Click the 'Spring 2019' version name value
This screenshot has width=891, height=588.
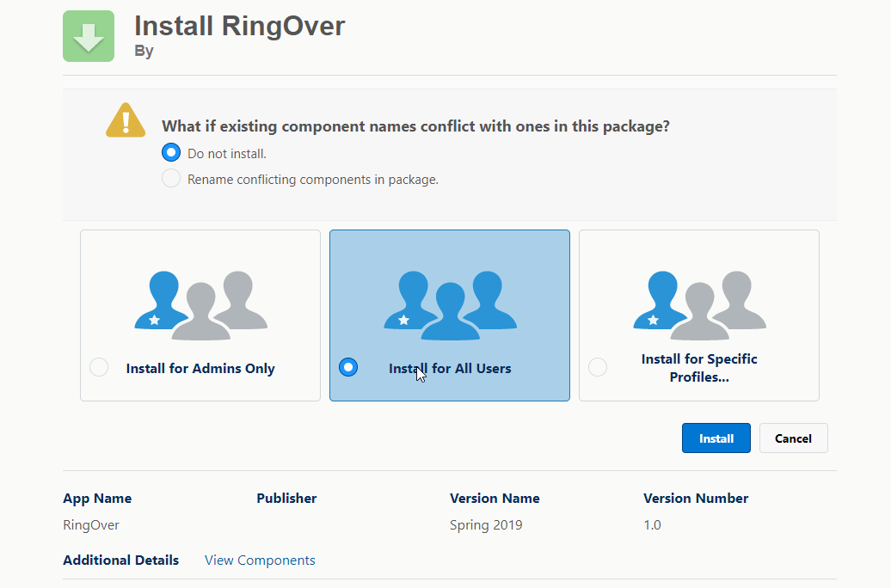(x=486, y=525)
